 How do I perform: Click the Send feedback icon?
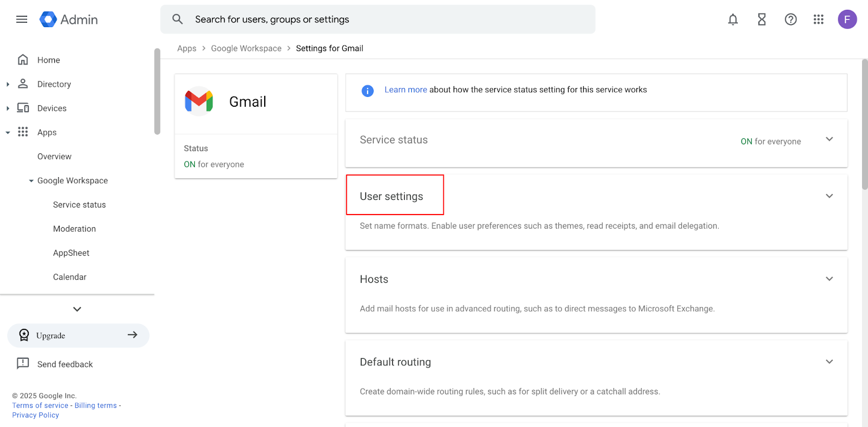[23, 364]
